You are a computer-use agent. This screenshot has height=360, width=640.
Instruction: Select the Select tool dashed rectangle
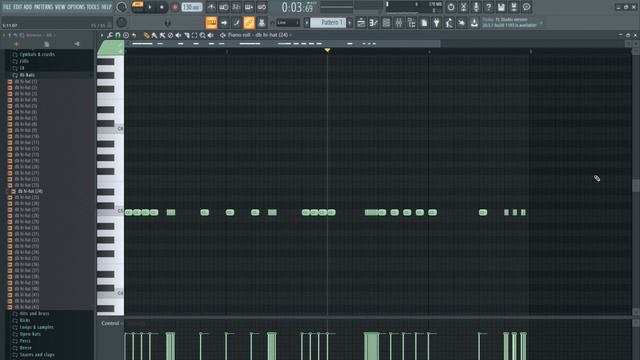tap(195, 36)
